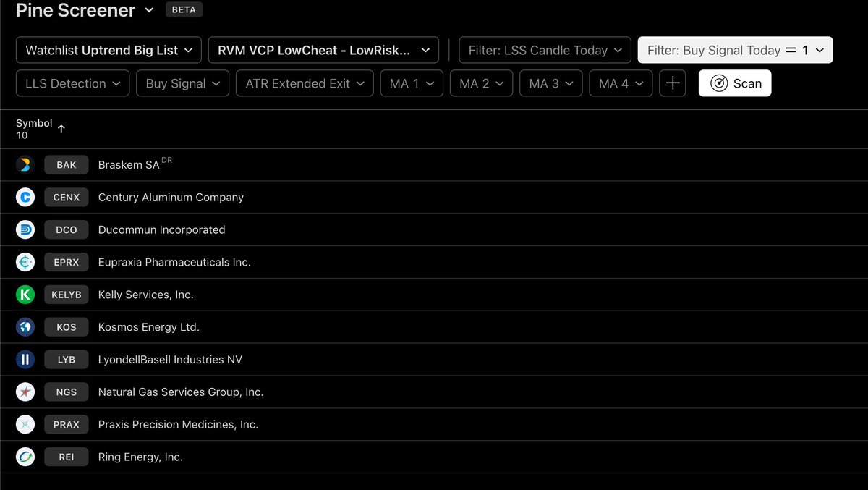Click the Symbol column header
Viewport: 868px width, 490px height.
(x=34, y=123)
